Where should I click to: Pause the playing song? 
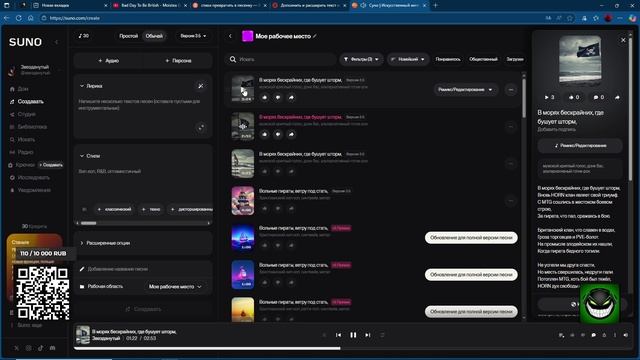coord(353,335)
